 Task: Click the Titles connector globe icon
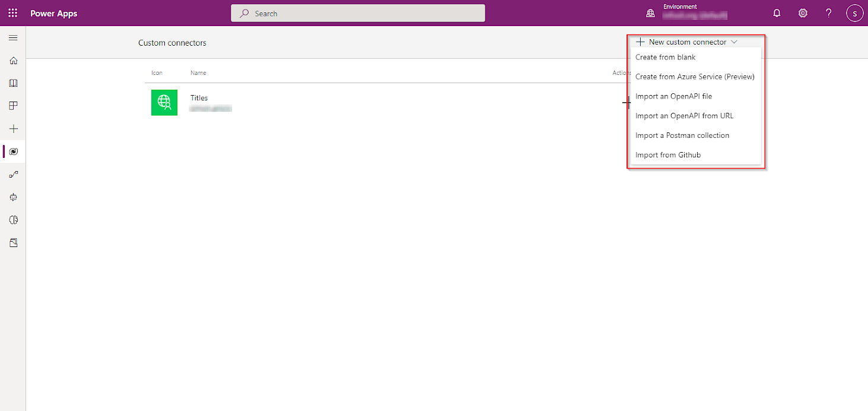click(164, 102)
